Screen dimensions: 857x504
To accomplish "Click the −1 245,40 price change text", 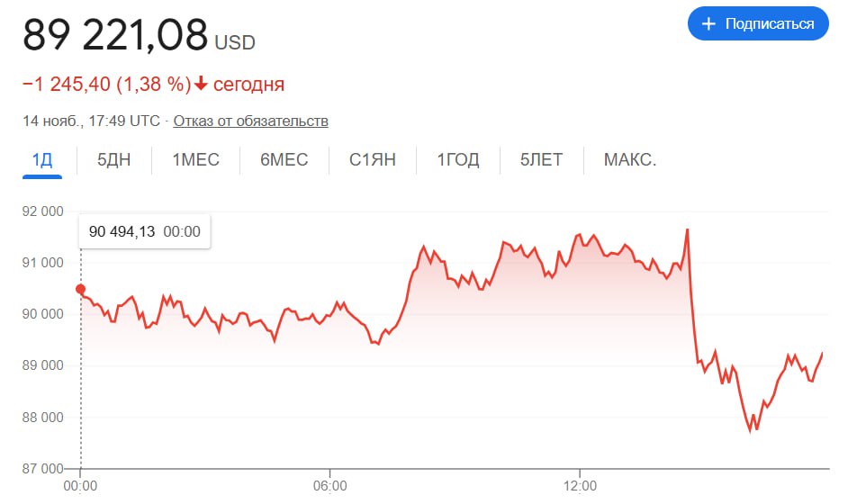I will coord(67,85).
